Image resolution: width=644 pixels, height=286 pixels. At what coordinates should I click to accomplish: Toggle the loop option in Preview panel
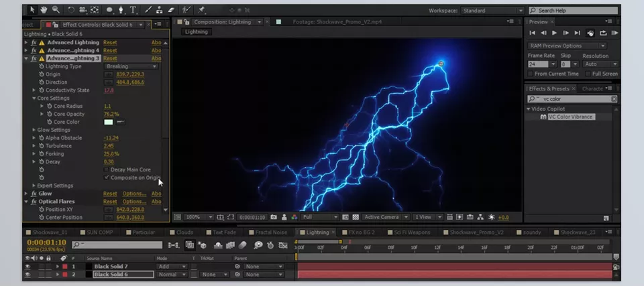tap(603, 33)
